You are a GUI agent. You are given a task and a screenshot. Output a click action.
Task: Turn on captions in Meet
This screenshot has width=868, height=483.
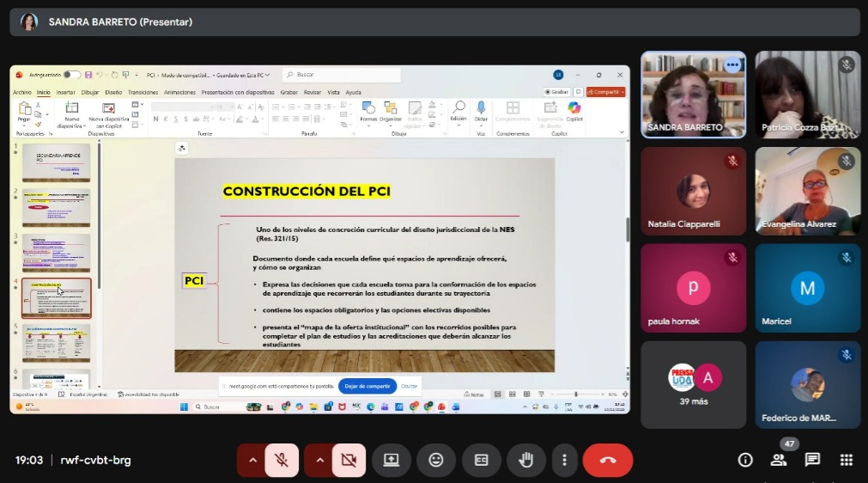[481, 460]
